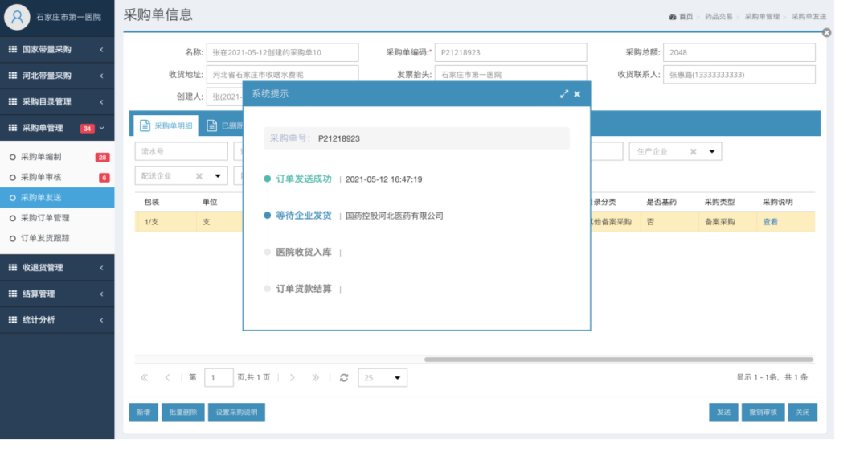Switch to the 采购单明细 tab
Image resolution: width=868 pixels, height=452 pixels.
click(x=166, y=125)
